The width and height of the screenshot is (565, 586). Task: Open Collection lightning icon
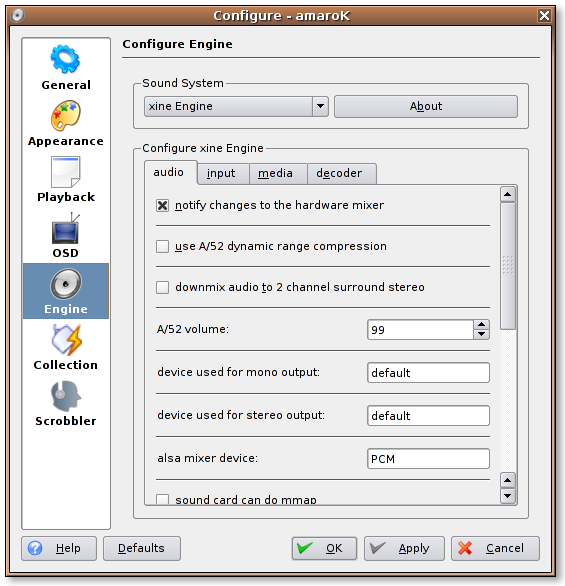67,340
